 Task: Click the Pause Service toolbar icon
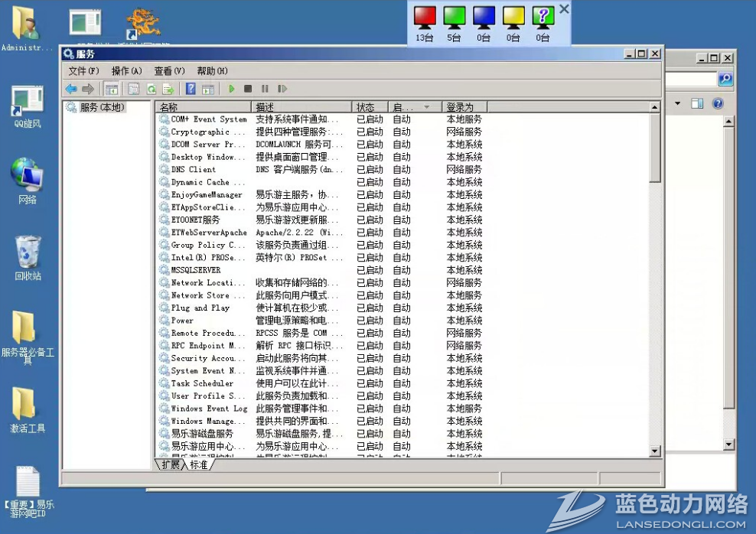click(x=265, y=89)
